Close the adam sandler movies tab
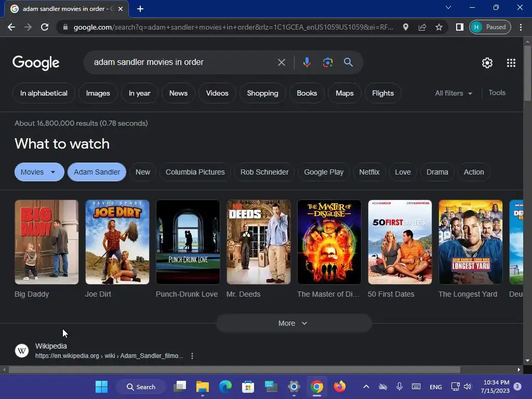 pos(121,9)
